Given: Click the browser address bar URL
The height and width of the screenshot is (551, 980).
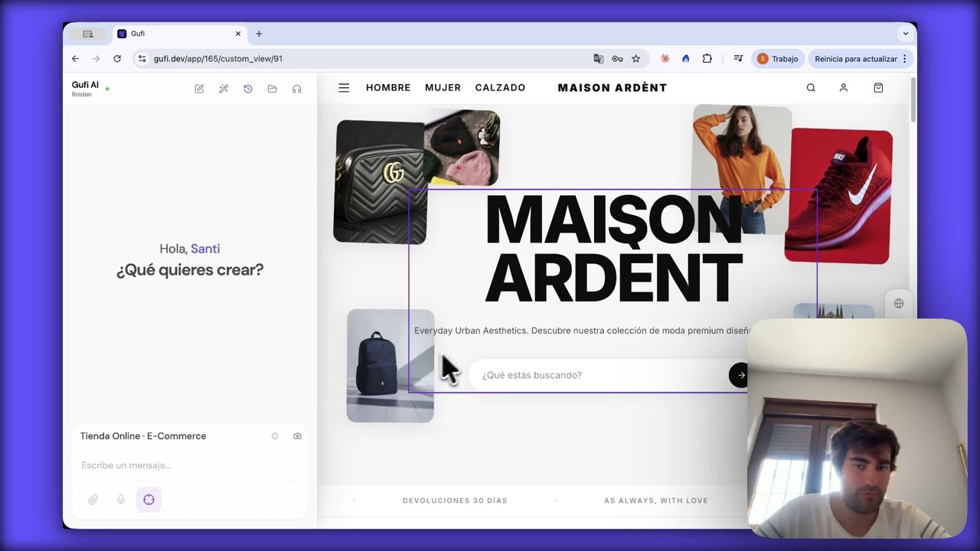Looking at the screenshot, I should pyautogui.click(x=218, y=59).
